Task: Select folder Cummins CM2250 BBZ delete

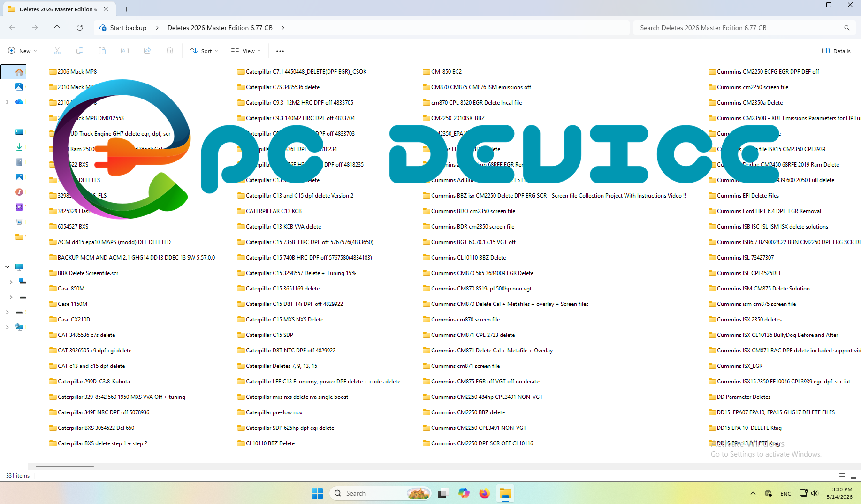Action: (464, 412)
